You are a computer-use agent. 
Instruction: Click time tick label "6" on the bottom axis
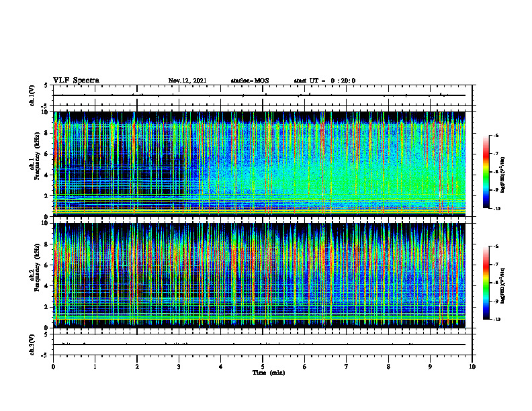pyautogui.click(x=305, y=367)
